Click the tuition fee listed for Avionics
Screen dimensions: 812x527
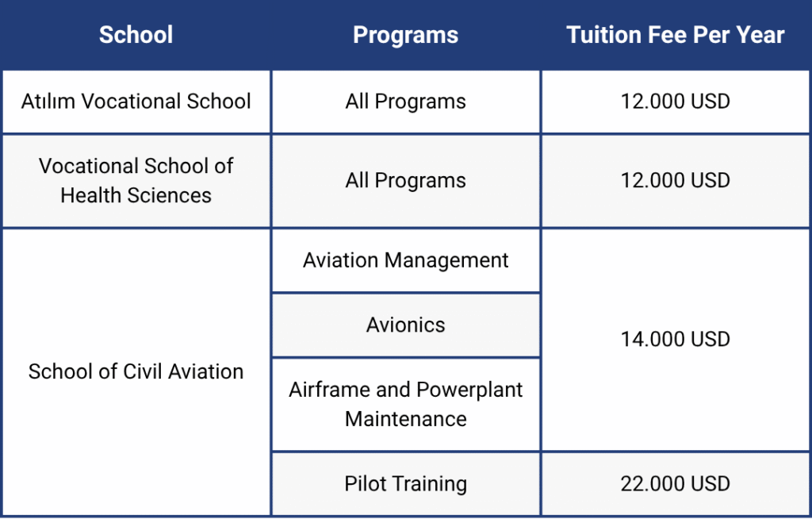tap(675, 340)
